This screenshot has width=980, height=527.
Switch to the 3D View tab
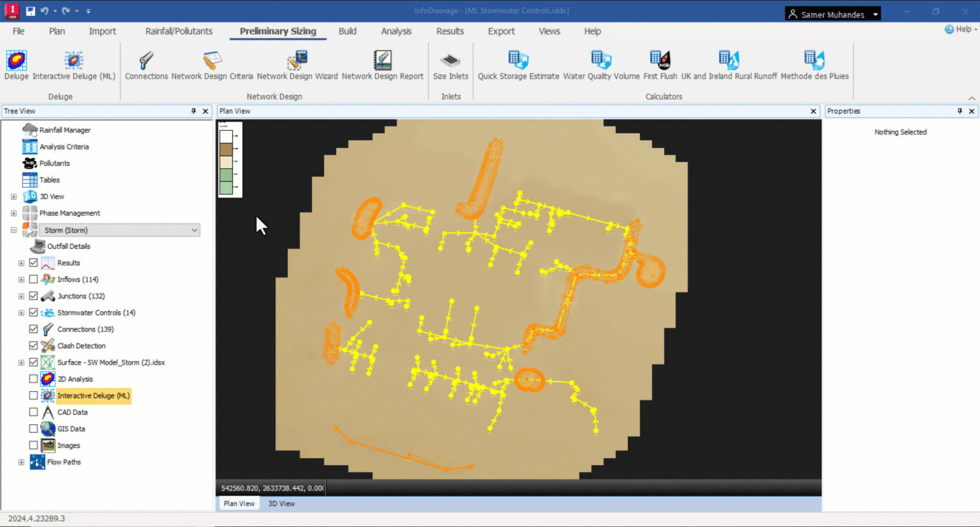click(x=281, y=503)
